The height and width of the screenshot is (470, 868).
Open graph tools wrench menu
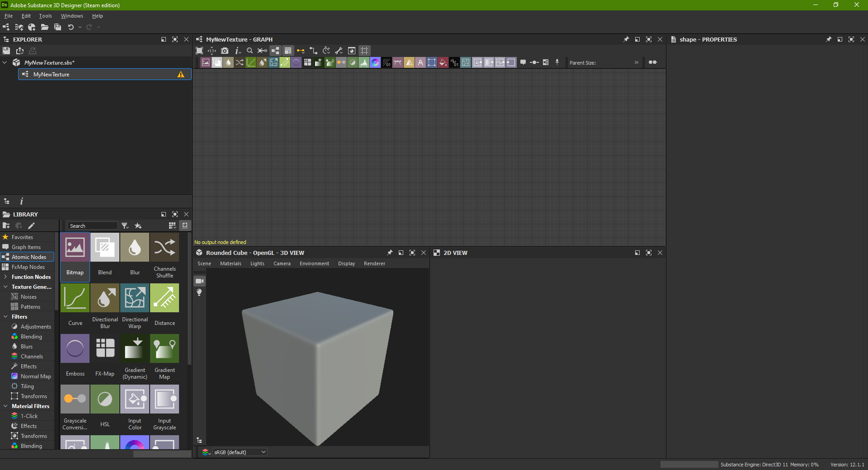tap(339, 51)
